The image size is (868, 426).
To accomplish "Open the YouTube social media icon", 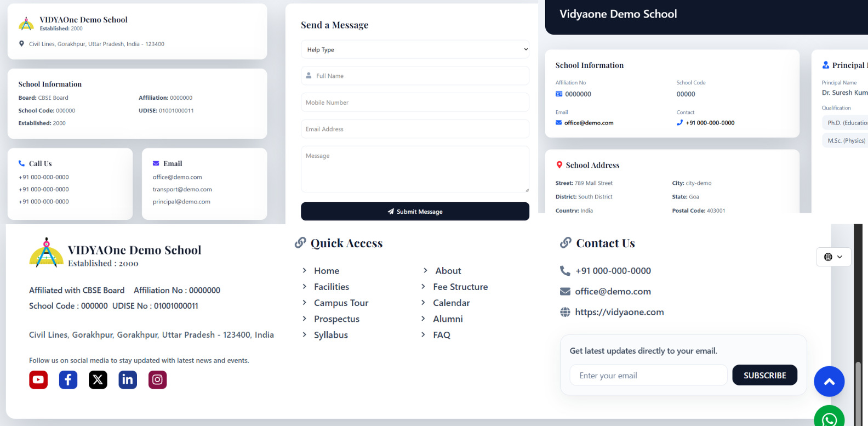I will pos(38,379).
